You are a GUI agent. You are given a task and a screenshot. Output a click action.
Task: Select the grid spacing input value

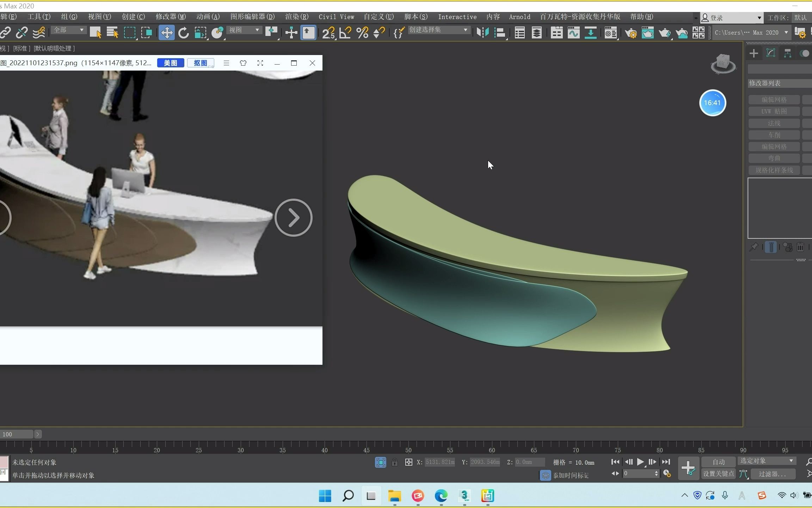[x=585, y=462]
